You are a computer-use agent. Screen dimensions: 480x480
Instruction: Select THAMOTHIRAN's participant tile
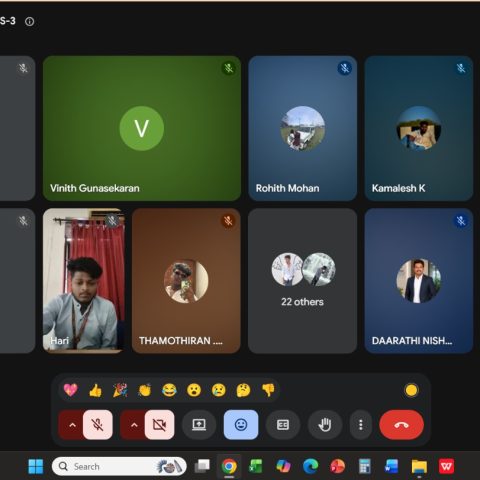pos(186,281)
